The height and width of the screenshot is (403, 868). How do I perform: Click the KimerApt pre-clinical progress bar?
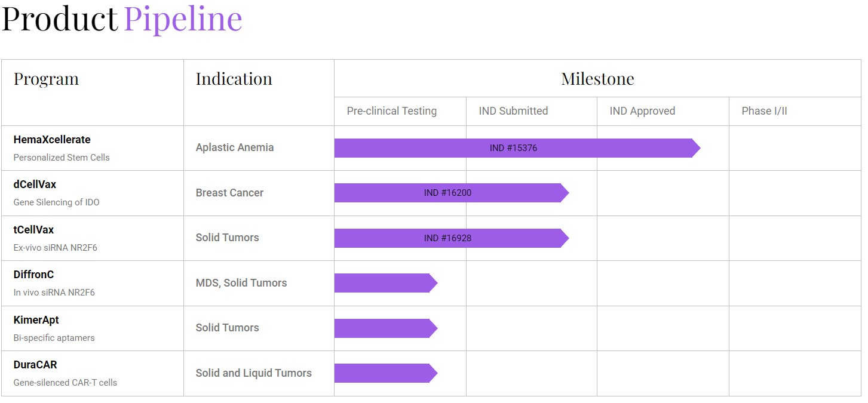[386, 328]
